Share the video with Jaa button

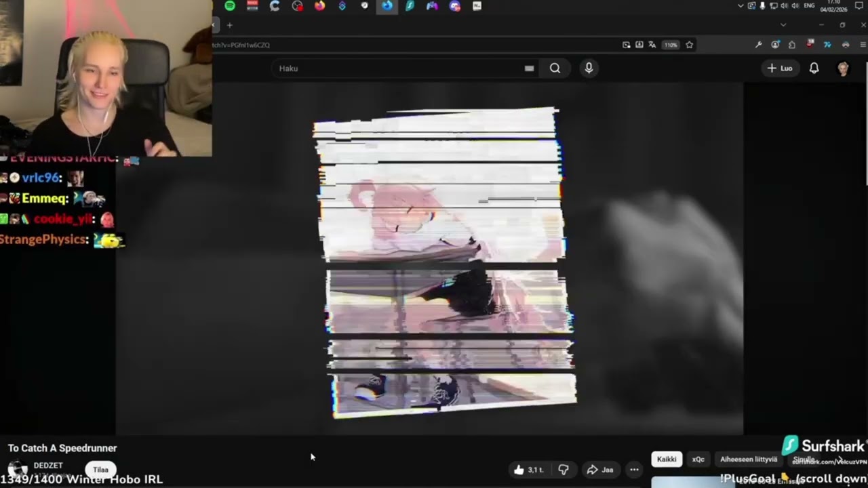click(x=600, y=470)
